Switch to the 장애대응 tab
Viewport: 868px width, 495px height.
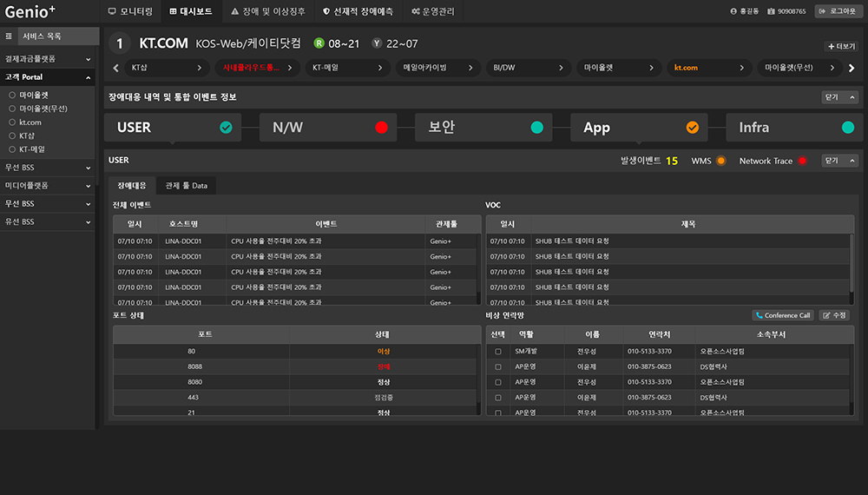(132, 186)
